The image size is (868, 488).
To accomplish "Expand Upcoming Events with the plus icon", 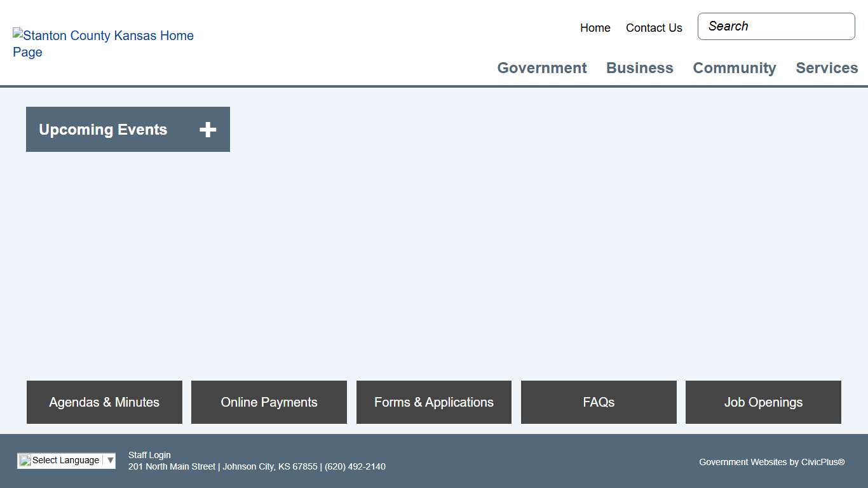I will (208, 130).
